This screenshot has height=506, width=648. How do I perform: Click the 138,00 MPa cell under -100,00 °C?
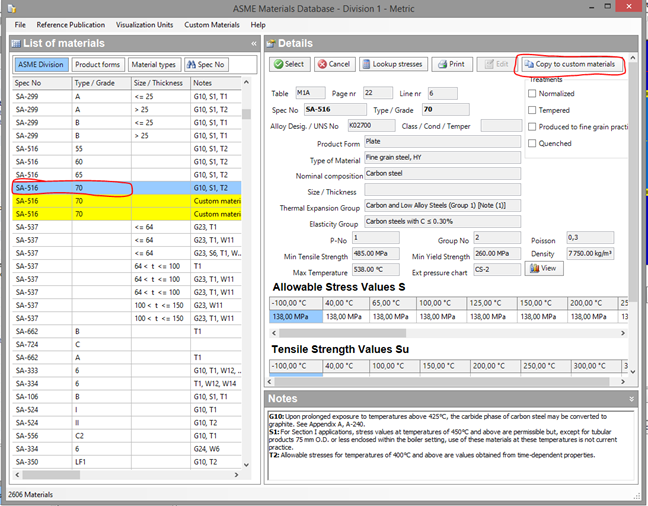click(296, 317)
